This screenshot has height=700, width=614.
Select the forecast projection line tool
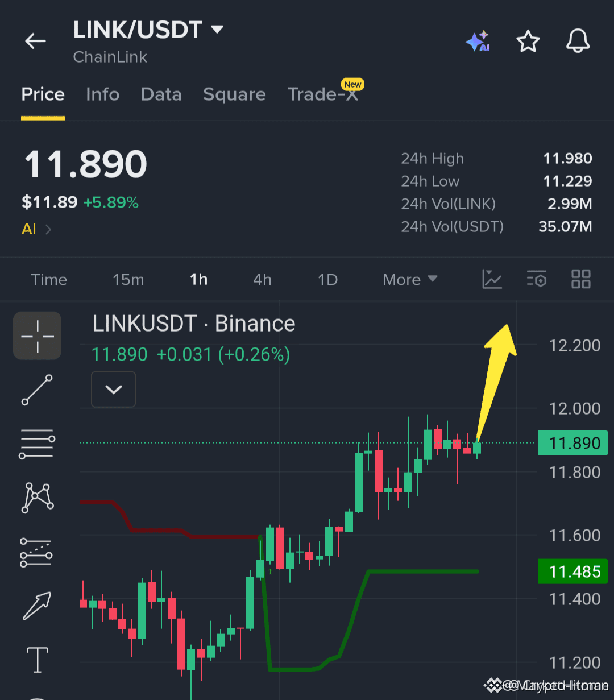36,553
